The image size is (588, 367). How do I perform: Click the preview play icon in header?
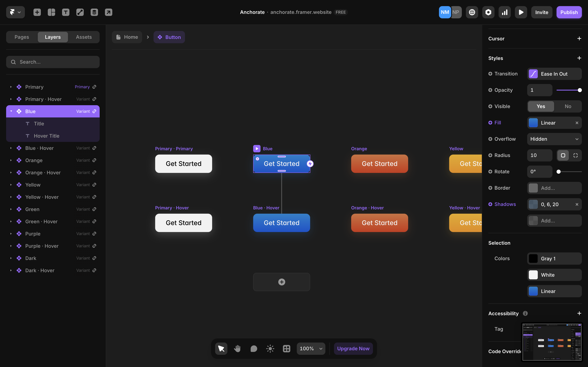click(521, 12)
